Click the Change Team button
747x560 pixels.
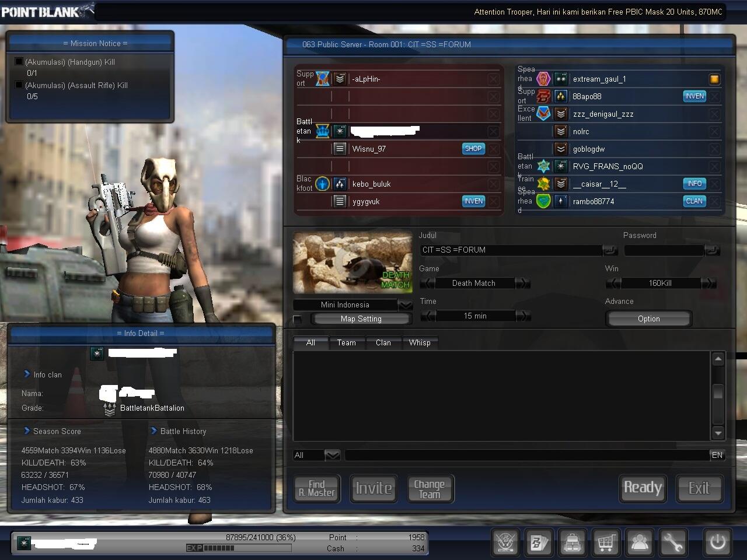pos(430,488)
